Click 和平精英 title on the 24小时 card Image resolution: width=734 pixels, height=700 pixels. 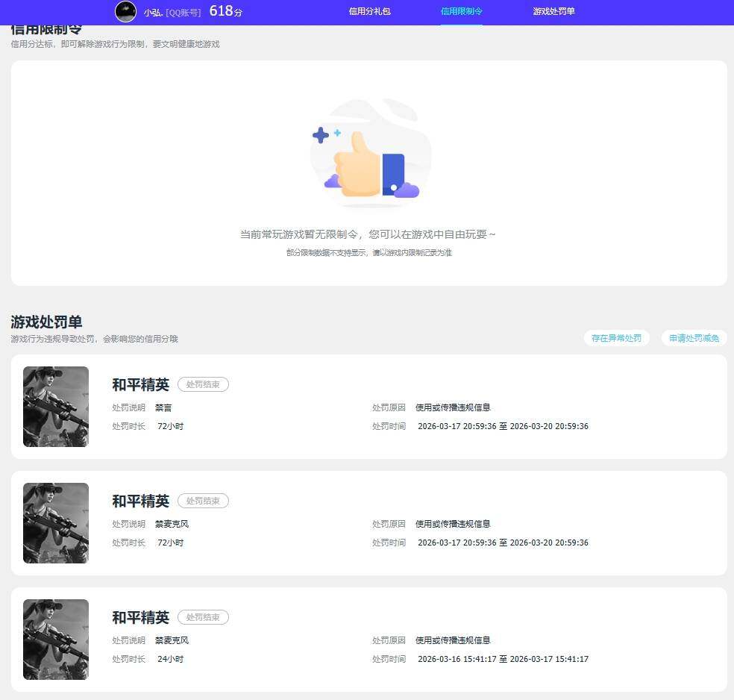140,618
